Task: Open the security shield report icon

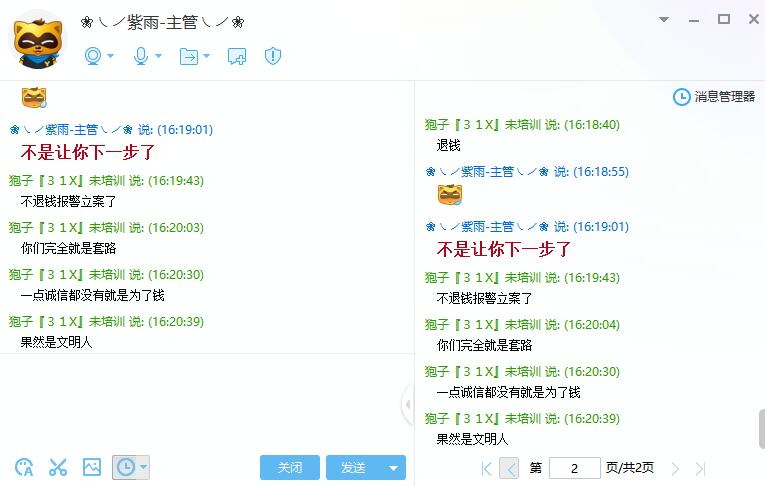Action: 273,56
